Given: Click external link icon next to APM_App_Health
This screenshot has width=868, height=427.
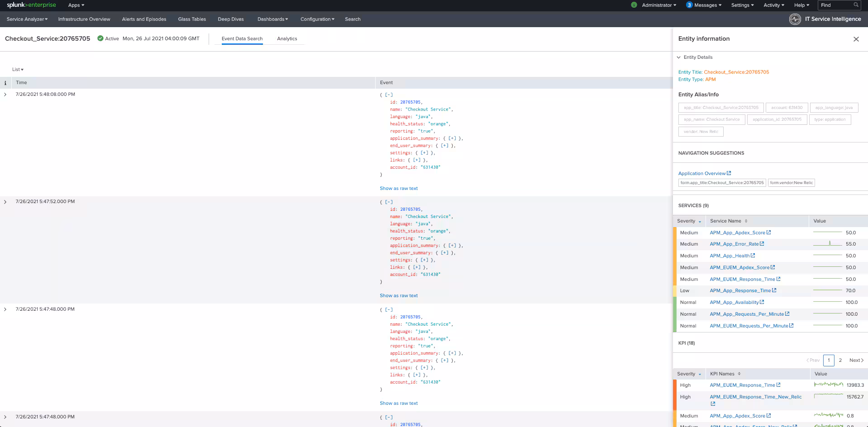Looking at the screenshot, I should (753, 256).
